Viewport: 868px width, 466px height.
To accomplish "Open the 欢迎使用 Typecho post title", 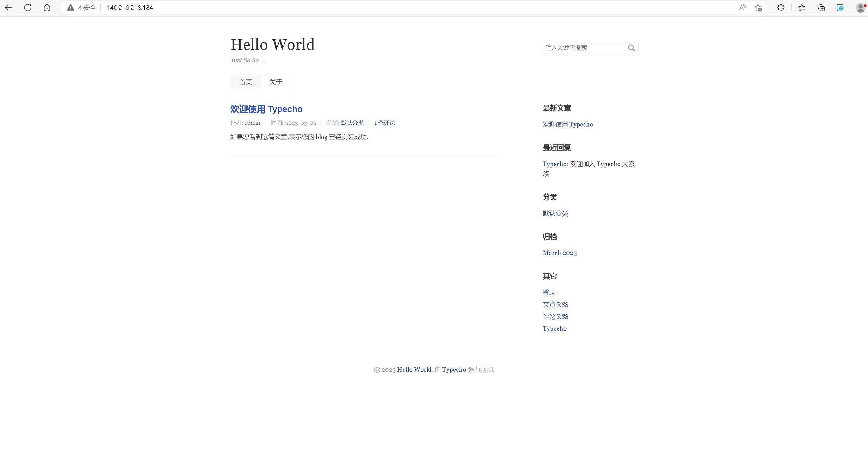I will [x=266, y=109].
